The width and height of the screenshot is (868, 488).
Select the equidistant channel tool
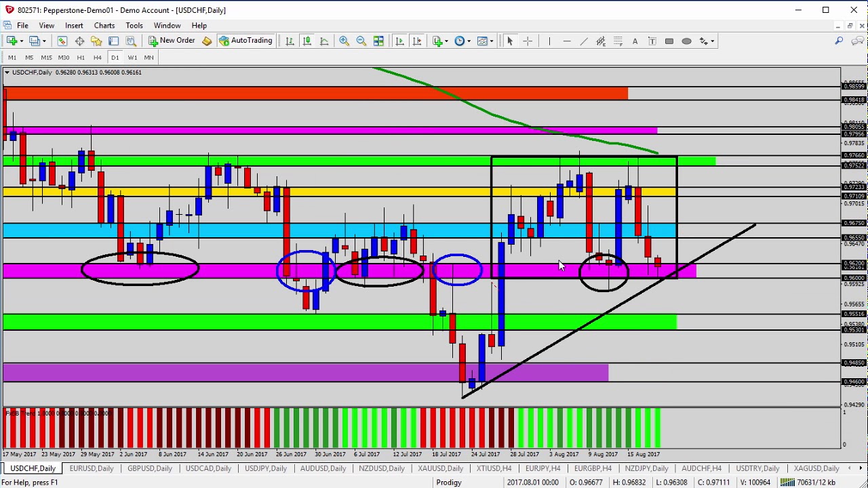click(601, 41)
